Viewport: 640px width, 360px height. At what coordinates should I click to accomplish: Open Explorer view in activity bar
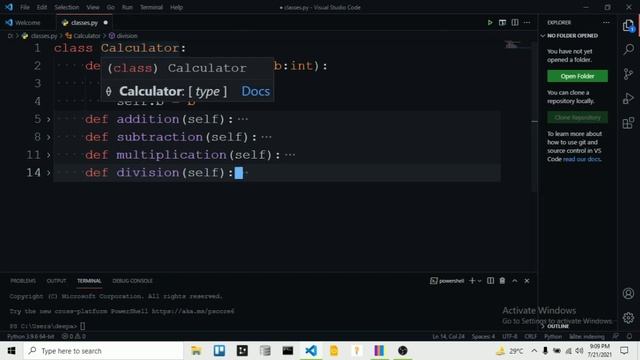[629, 26]
